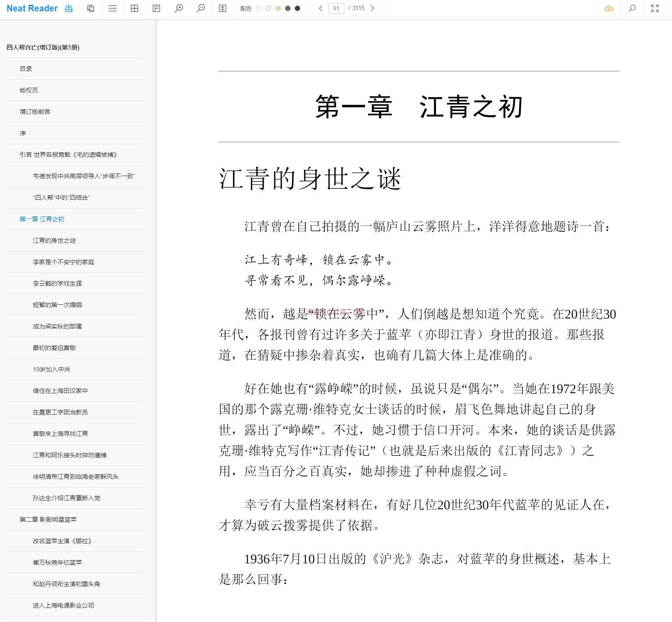Click the Neat Reader logo text
This screenshot has height=622, width=672.
pos(32,8)
